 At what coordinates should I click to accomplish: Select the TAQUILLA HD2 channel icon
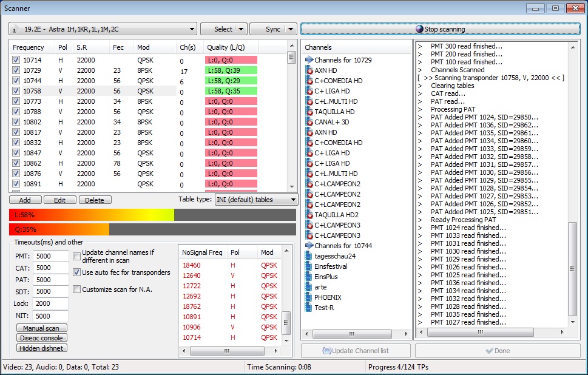(309, 215)
